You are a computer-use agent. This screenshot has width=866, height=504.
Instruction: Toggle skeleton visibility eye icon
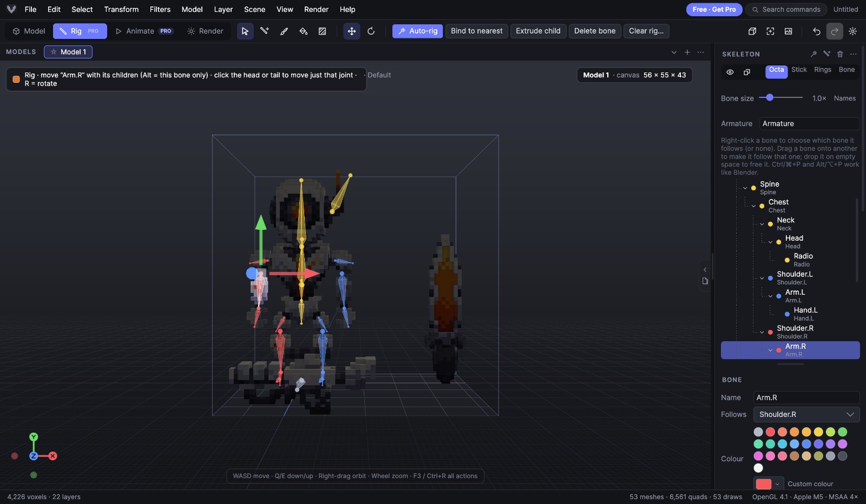pos(730,72)
